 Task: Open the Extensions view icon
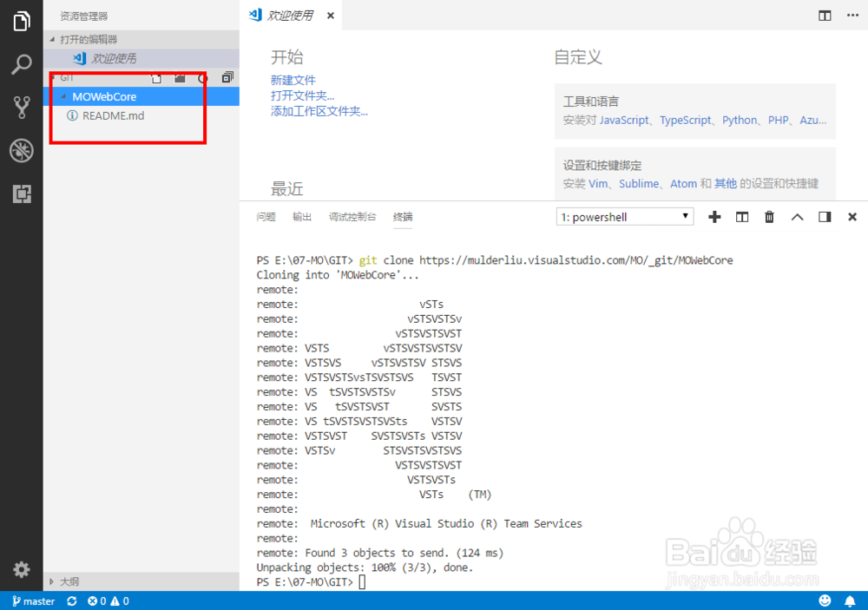click(21, 193)
